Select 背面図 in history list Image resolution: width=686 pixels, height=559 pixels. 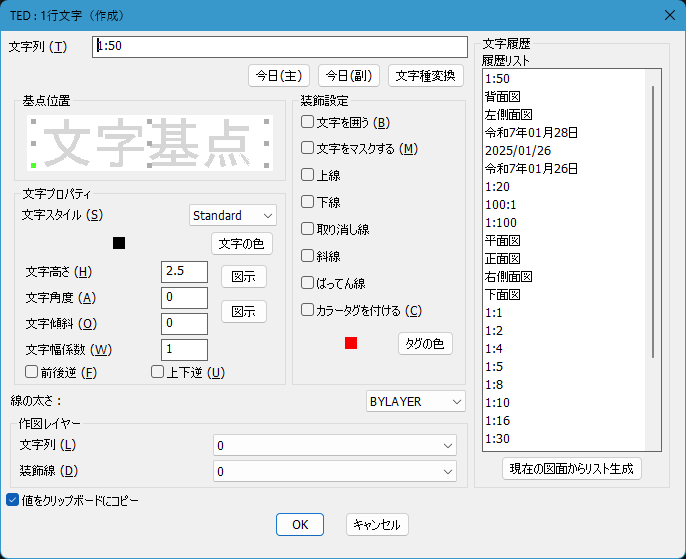pos(564,97)
